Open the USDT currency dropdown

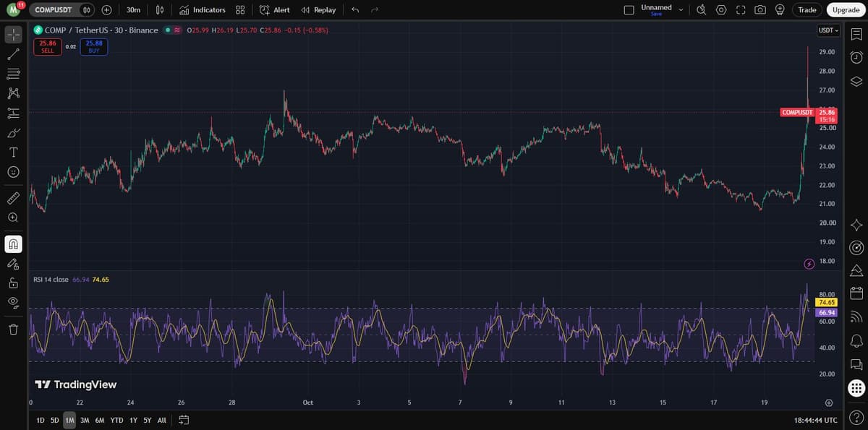828,30
